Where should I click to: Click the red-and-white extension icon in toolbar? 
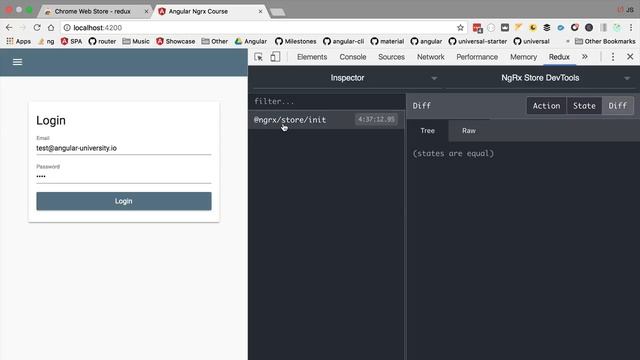(x=477, y=28)
